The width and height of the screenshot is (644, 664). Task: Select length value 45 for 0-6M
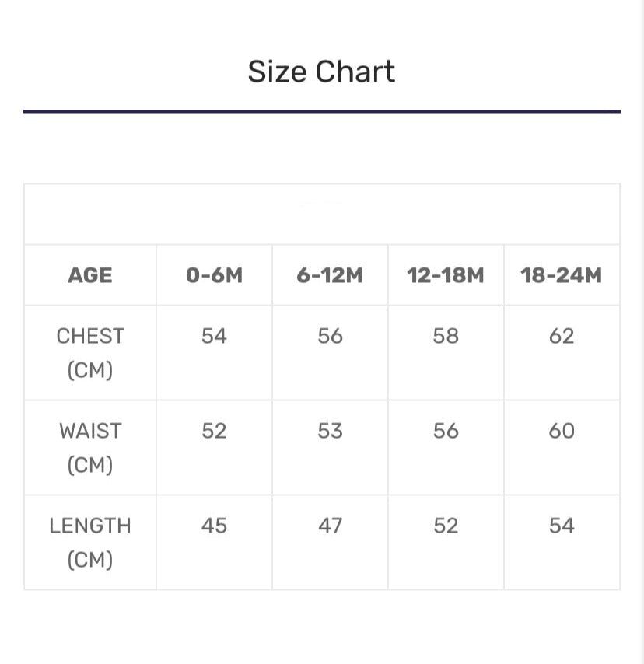tap(214, 526)
